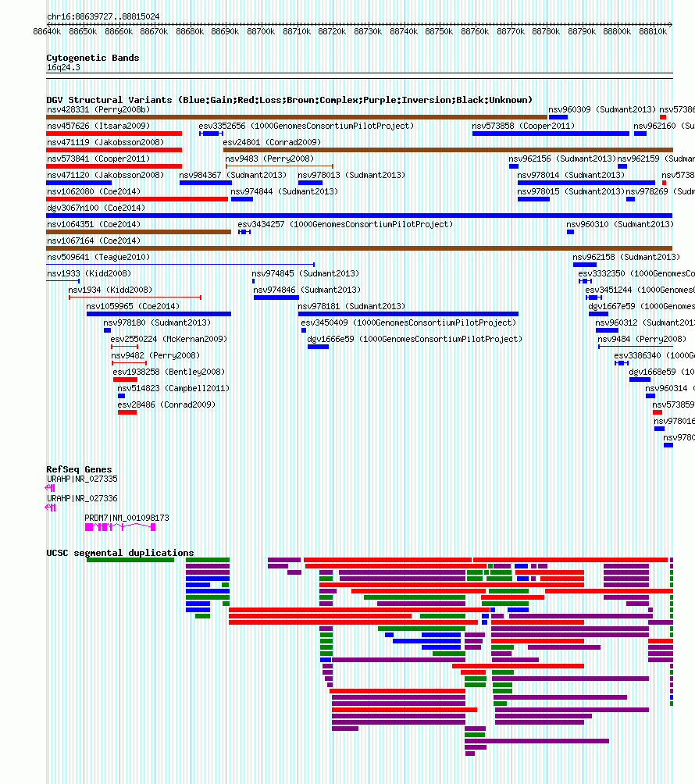Open the nsv509641 (Teague2010) variant
695x784 pixels.
click(98, 258)
